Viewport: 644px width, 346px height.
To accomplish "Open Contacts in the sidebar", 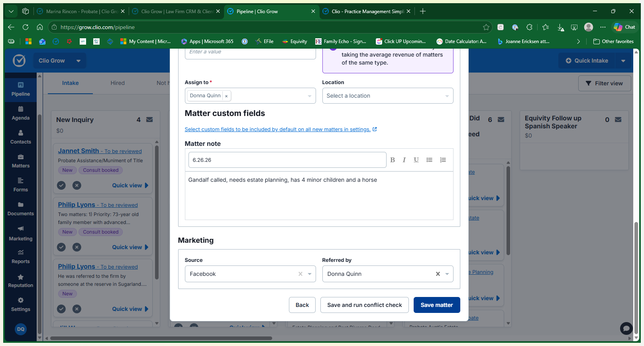I will 21,137.
